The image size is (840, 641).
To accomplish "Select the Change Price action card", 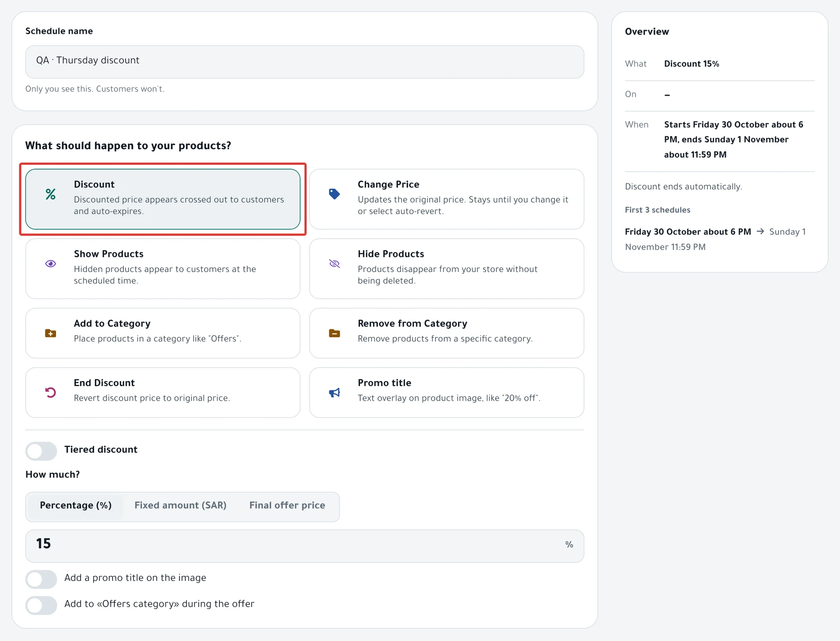I will click(x=446, y=199).
